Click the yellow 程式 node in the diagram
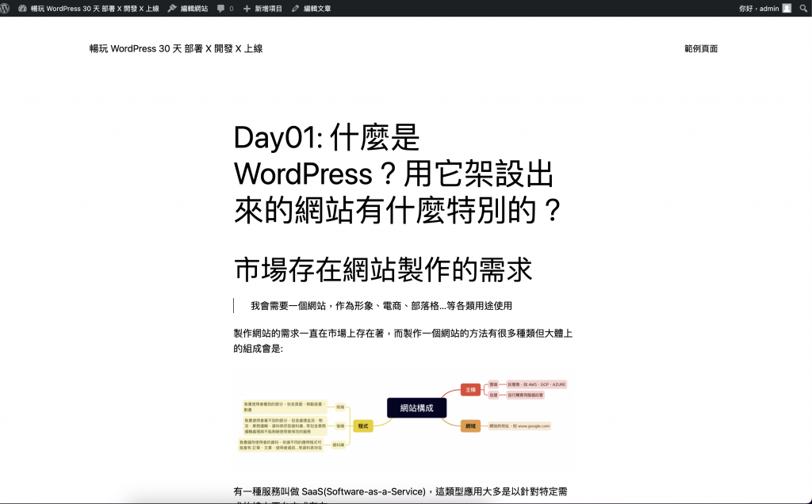Screen dimensions: 812x504 click(x=363, y=426)
